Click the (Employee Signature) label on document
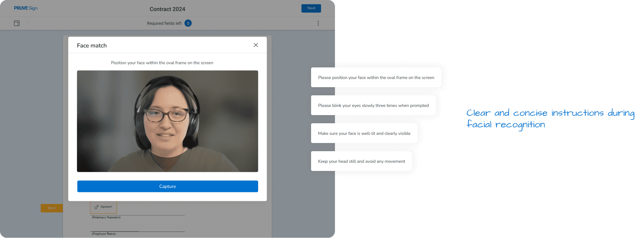 106,217
